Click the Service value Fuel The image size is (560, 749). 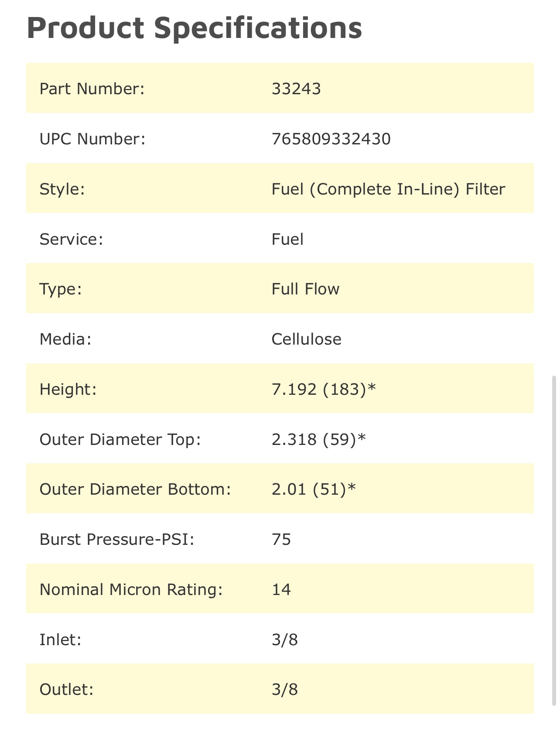pyautogui.click(x=287, y=239)
